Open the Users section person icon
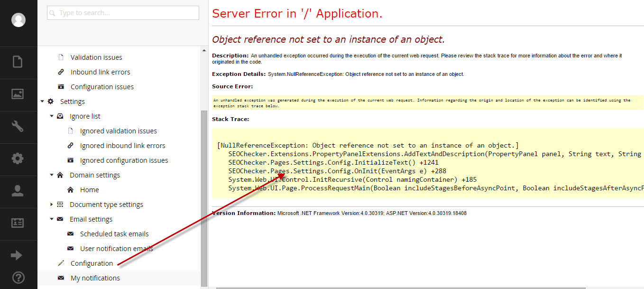 18,191
